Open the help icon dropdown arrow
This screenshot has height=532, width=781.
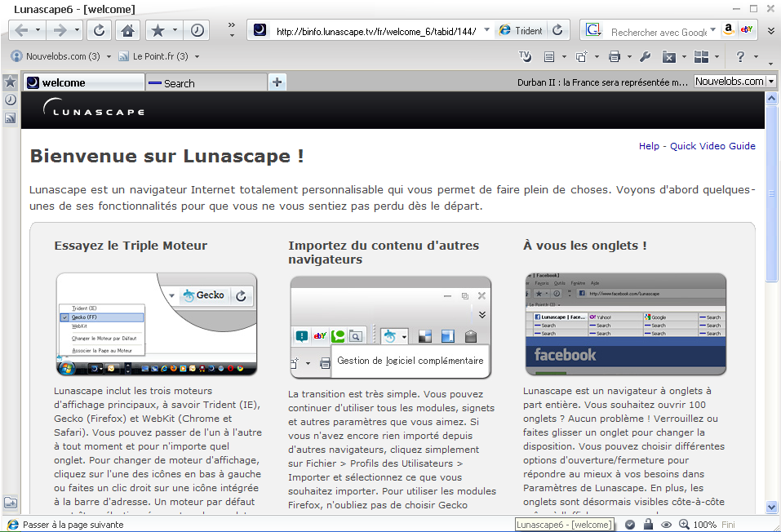[756, 57]
